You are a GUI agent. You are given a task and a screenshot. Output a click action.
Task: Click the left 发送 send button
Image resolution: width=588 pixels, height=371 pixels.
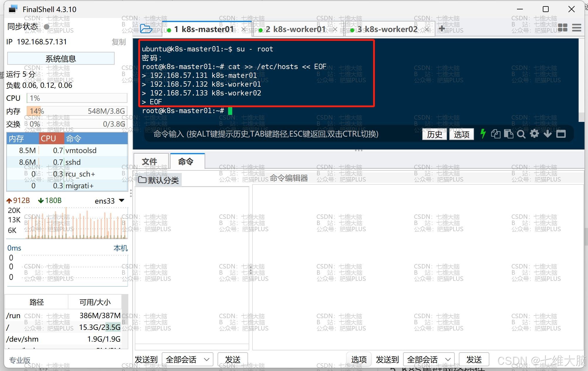click(232, 359)
